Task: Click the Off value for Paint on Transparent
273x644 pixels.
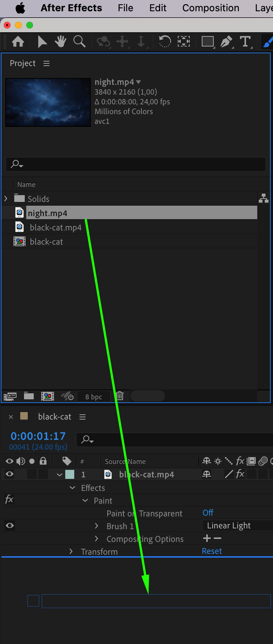Action: click(208, 513)
